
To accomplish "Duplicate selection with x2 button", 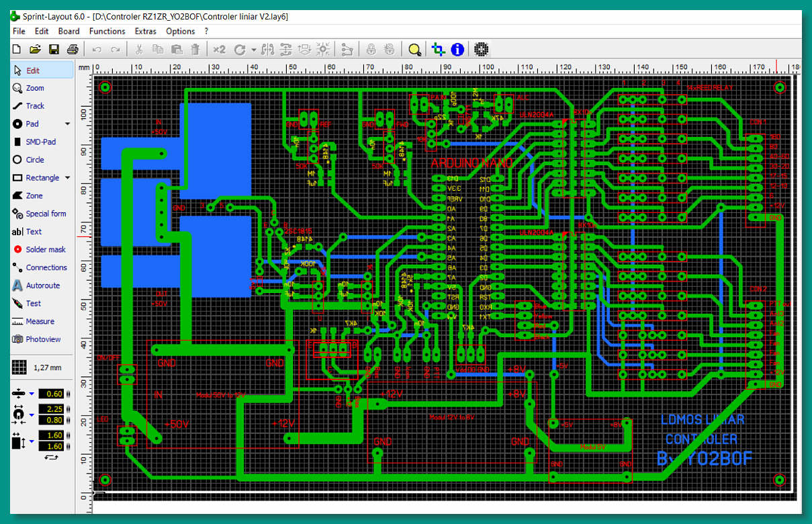I will (220, 49).
